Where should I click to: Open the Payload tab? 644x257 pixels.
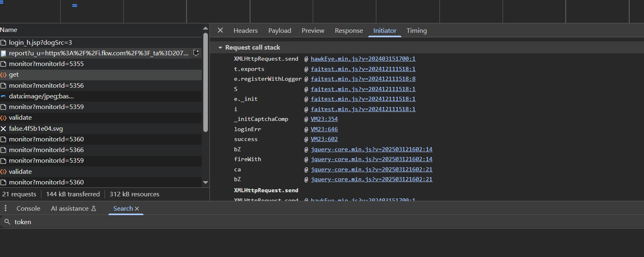[280, 31]
